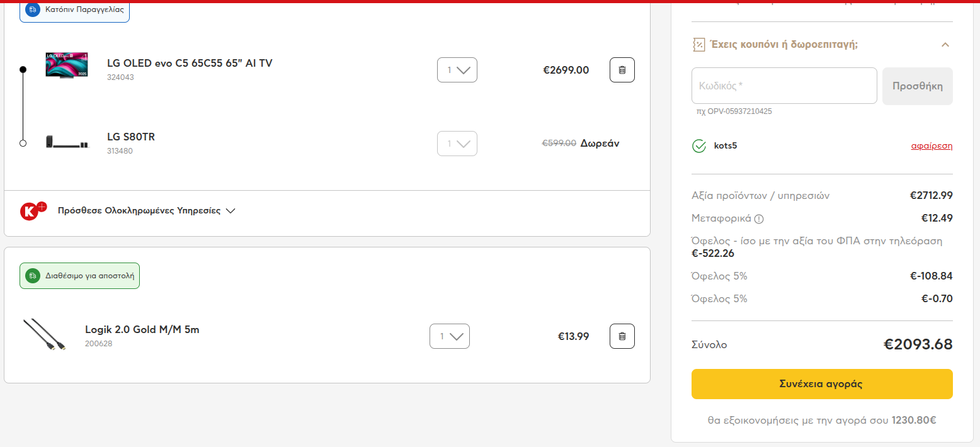Click the Κατόπιν Παραγγελίας badge
The height and width of the screenshot is (447, 980).
(74, 9)
